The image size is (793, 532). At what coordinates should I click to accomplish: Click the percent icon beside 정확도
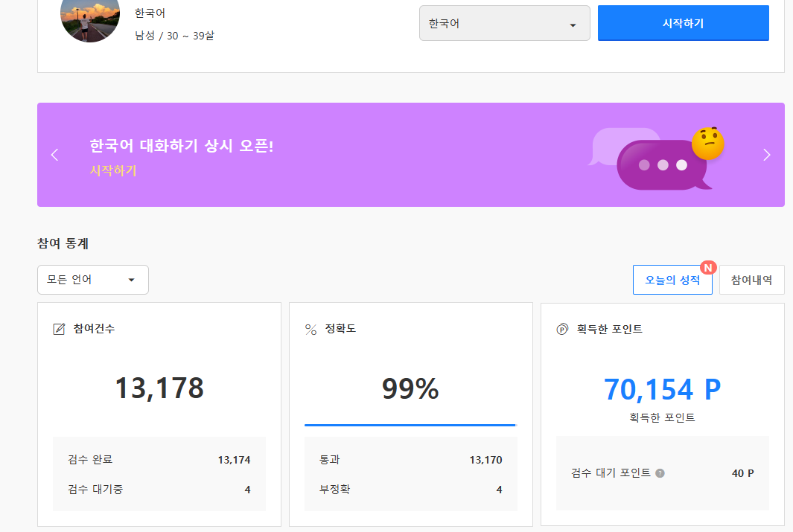pos(310,330)
